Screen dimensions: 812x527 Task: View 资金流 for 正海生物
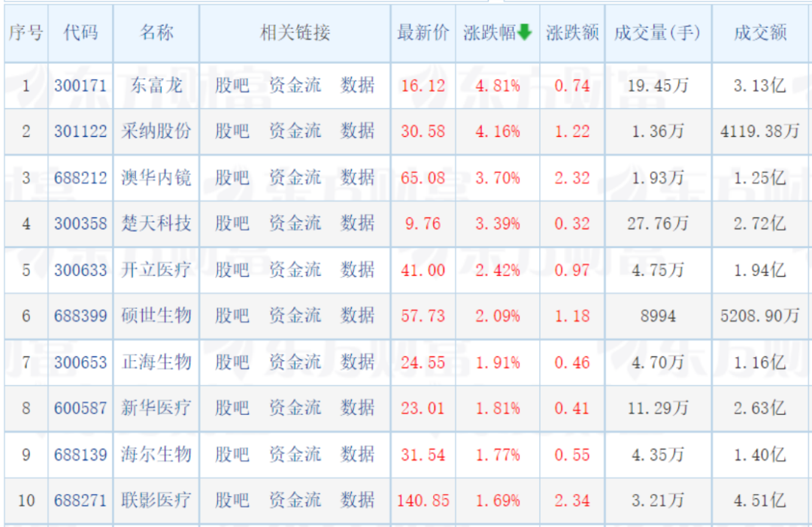click(x=295, y=362)
